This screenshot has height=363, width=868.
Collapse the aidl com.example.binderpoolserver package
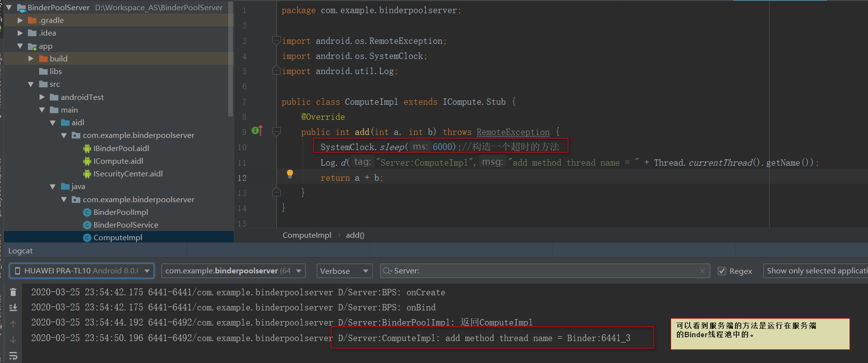tap(64, 135)
